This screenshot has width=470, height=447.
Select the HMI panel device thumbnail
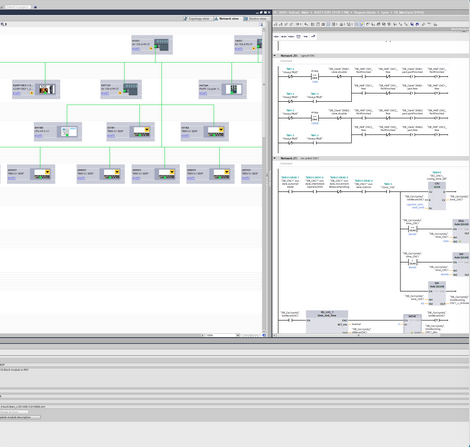pyautogui.click(x=69, y=131)
